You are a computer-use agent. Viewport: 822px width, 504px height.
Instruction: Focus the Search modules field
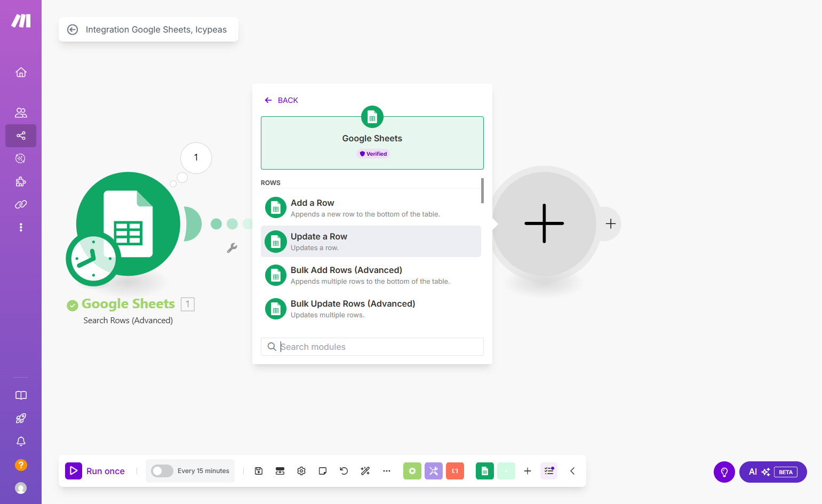(372, 347)
